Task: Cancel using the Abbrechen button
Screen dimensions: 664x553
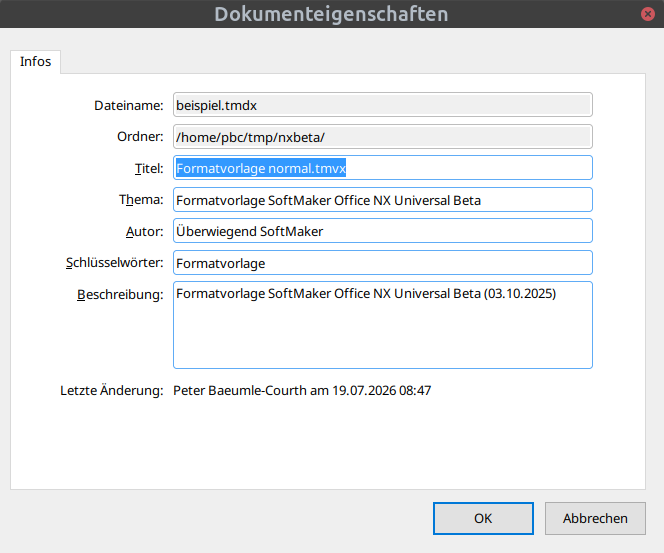Action: (x=595, y=518)
